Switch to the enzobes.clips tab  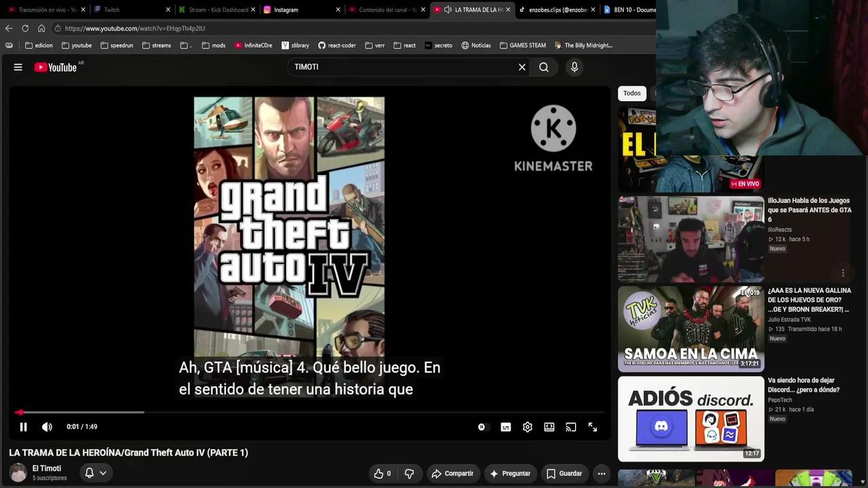point(557,9)
